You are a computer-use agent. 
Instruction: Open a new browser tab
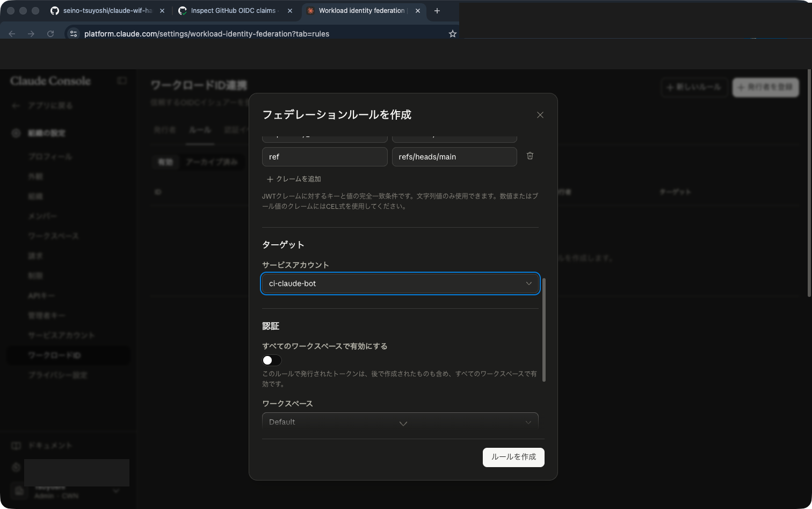pyautogui.click(x=437, y=11)
